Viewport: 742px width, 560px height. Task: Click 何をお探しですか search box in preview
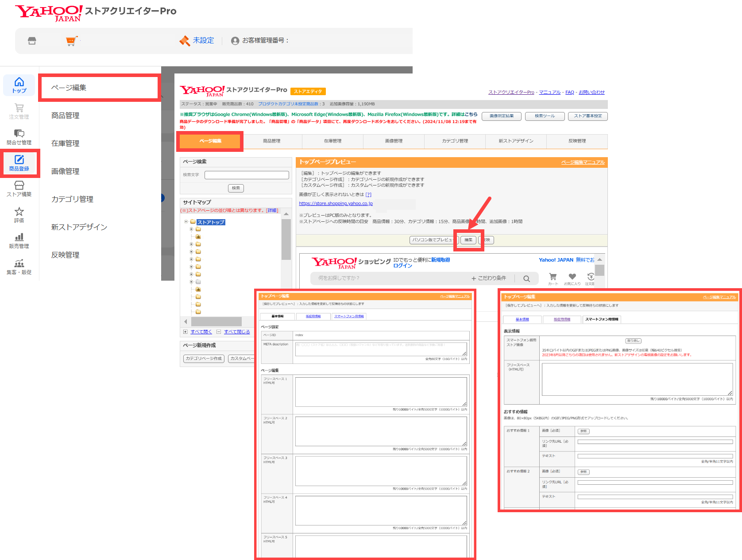click(390, 278)
